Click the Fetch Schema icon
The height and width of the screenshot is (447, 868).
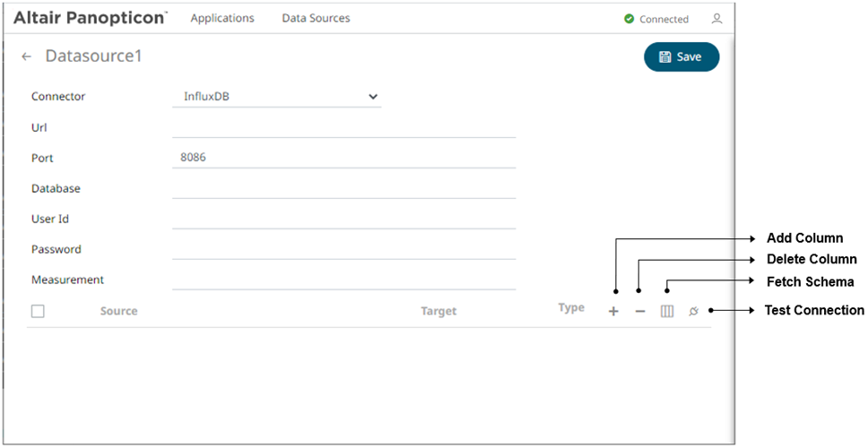coord(667,312)
